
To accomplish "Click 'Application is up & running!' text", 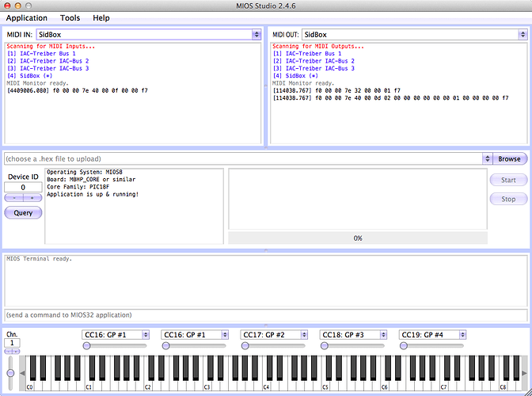I will (93, 195).
